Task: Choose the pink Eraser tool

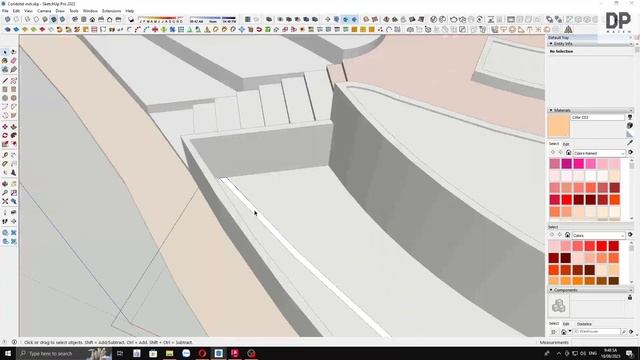Action: pyautogui.click(x=13, y=61)
